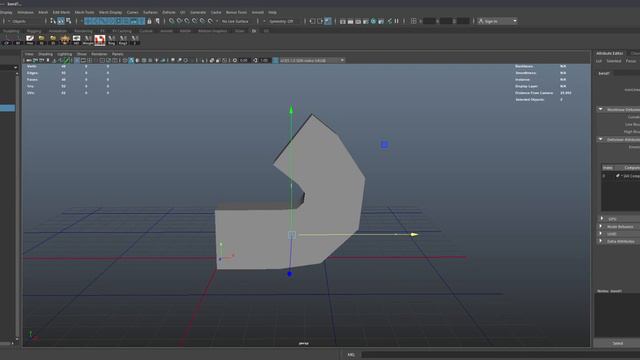Open the Mesh menu

[43, 12]
